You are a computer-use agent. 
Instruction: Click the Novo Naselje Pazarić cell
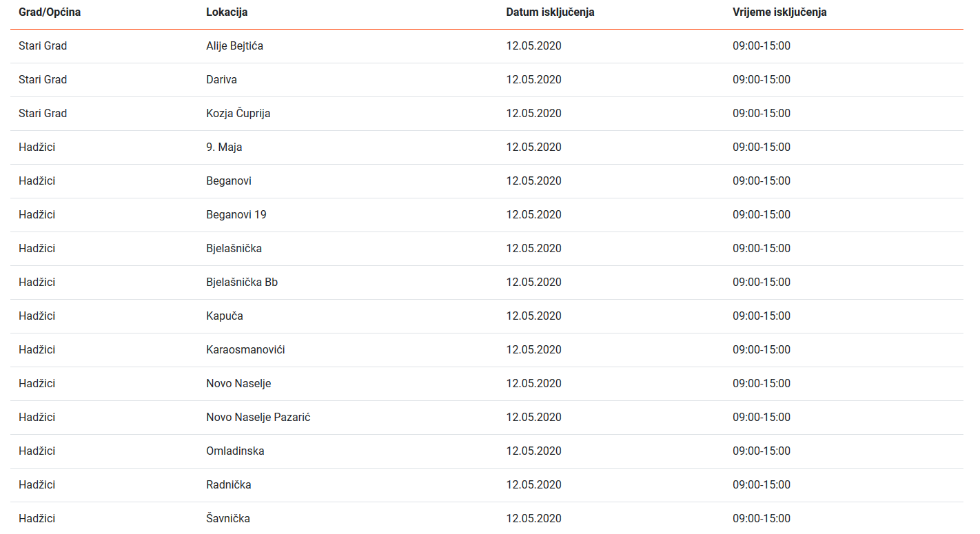(x=258, y=418)
